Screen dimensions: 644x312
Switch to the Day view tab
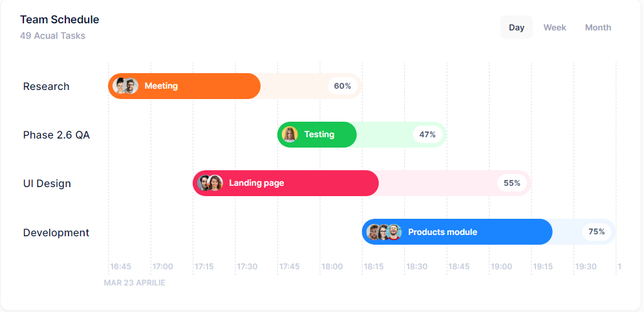[x=517, y=27]
